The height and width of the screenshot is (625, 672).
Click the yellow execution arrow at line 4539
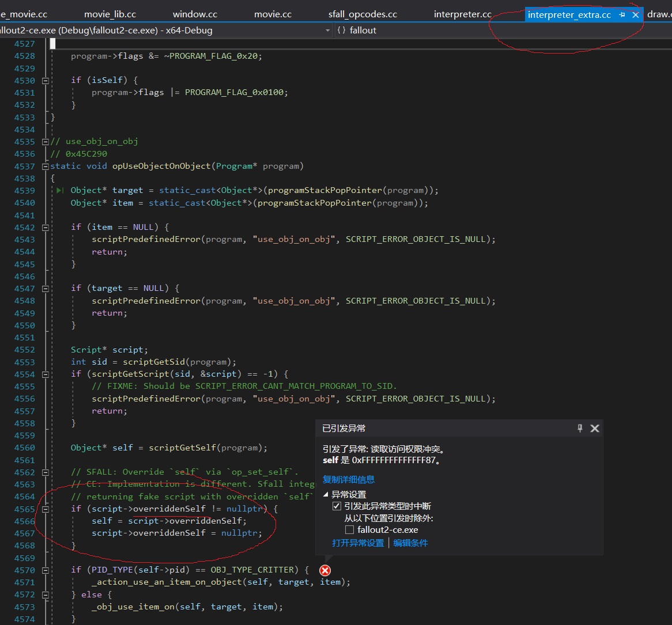click(x=61, y=190)
